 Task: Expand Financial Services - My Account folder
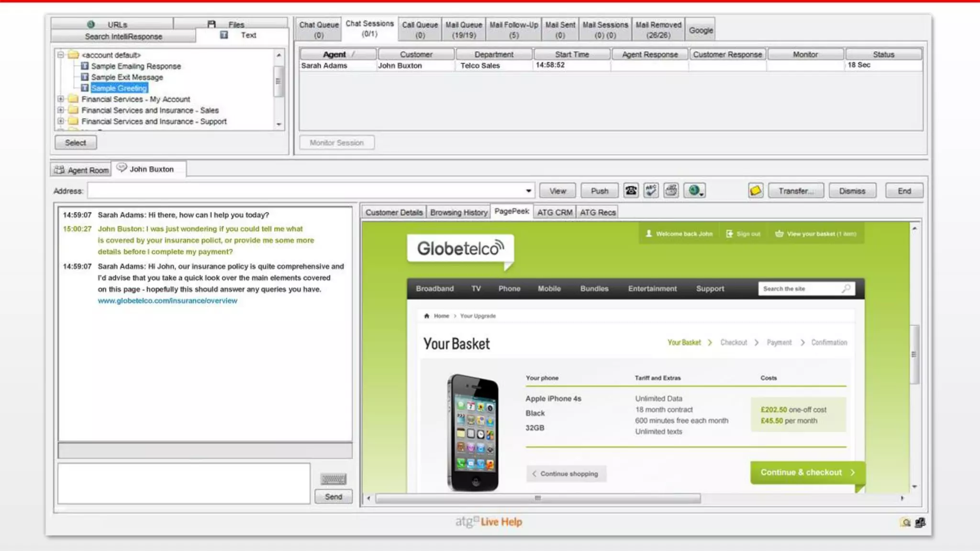(x=61, y=99)
